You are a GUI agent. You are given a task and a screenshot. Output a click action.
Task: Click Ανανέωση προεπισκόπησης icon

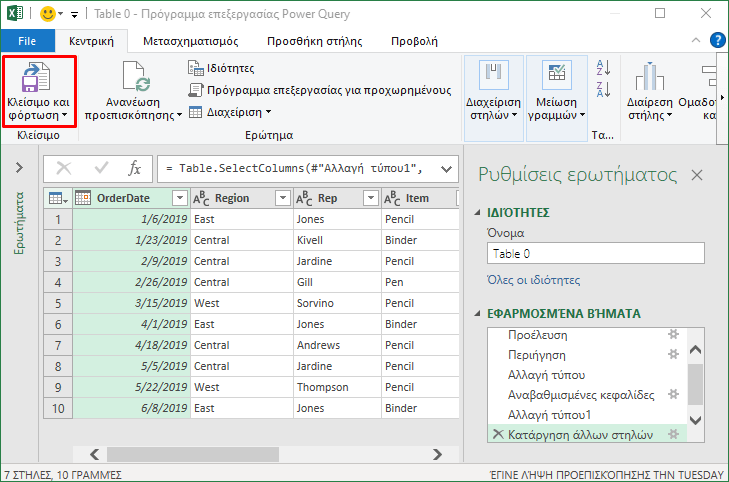[136, 76]
